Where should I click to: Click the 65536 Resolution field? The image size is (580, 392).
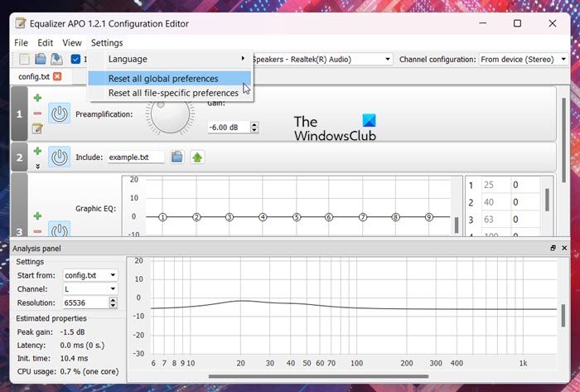pyautogui.click(x=86, y=302)
